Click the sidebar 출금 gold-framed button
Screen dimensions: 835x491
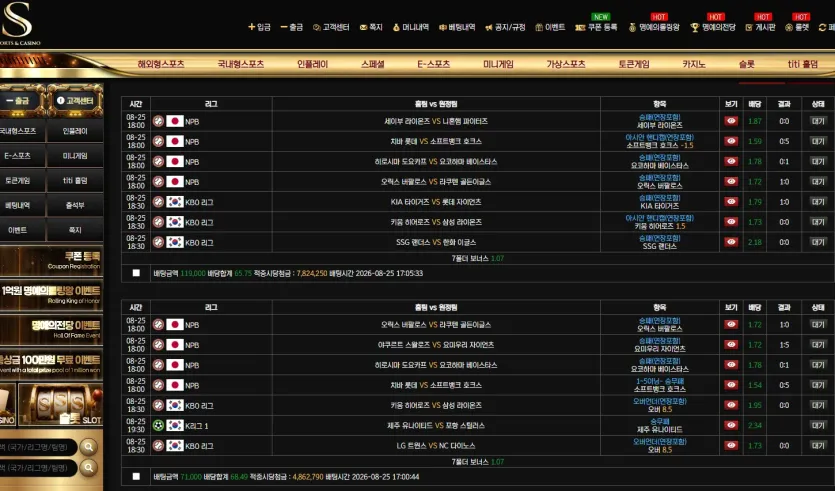pyautogui.click(x=21, y=101)
